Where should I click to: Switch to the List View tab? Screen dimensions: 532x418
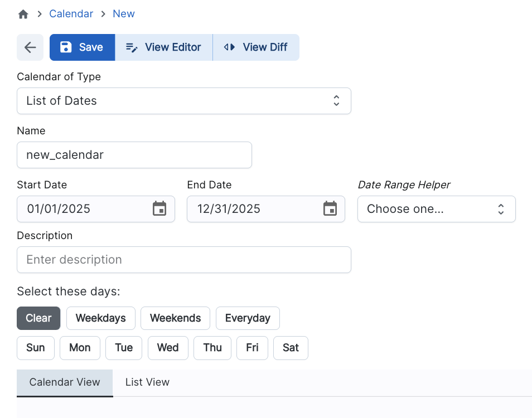[x=147, y=382]
